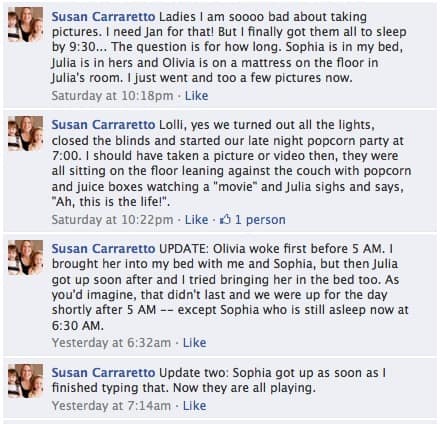The height and width of the screenshot is (424, 441).
Task: Open avatar photo on the 'UPDATE: Olivia woke' comment
Action: (25, 257)
